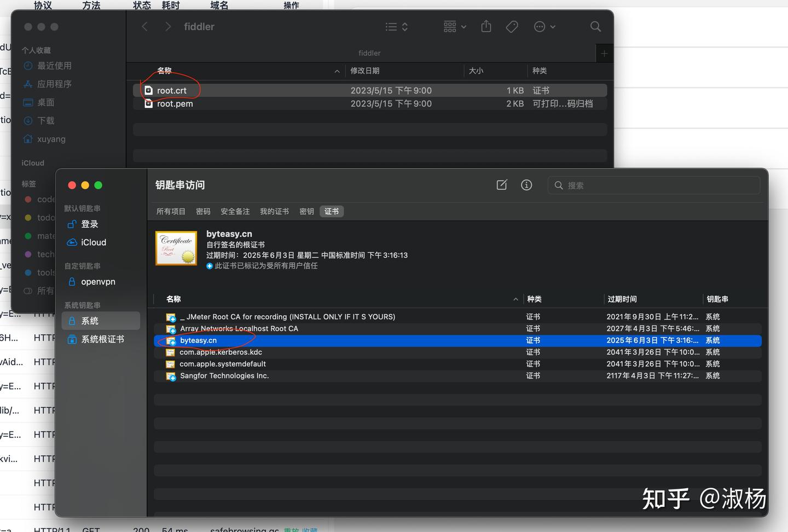Select the JMeter Root CA certificate row

tap(457, 317)
